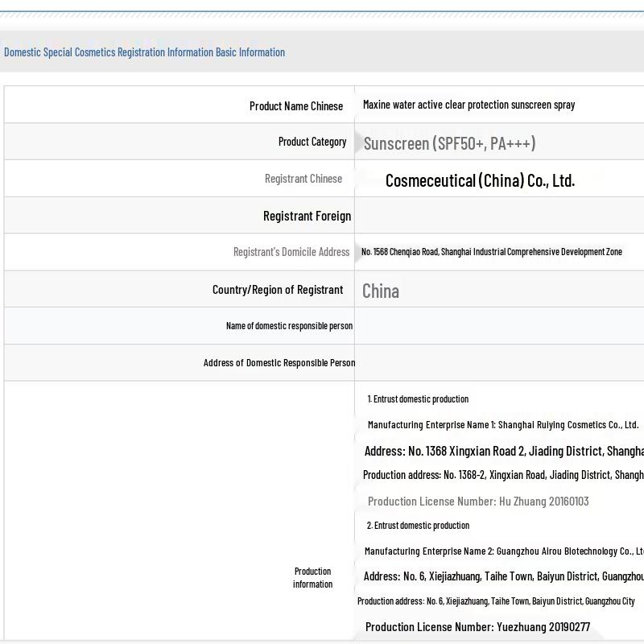This screenshot has height=644, width=644.
Task: Click Manufacturing Enterprise Name 2 Guangzhou Airou line
Action: pos(503,551)
